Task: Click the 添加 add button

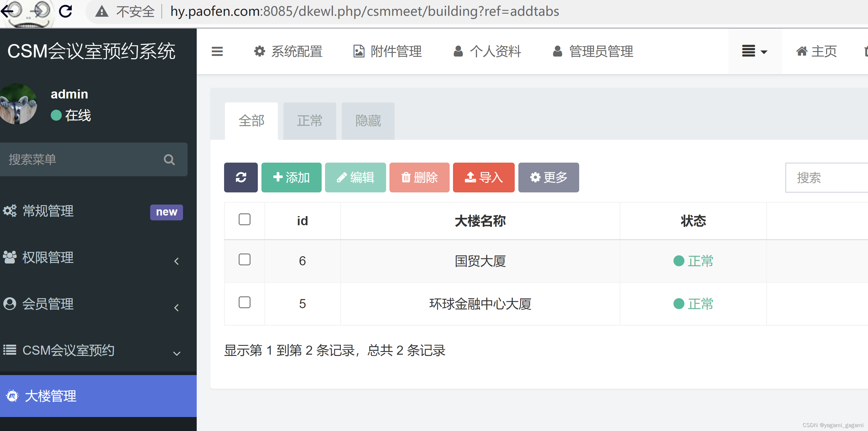Action: [292, 178]
